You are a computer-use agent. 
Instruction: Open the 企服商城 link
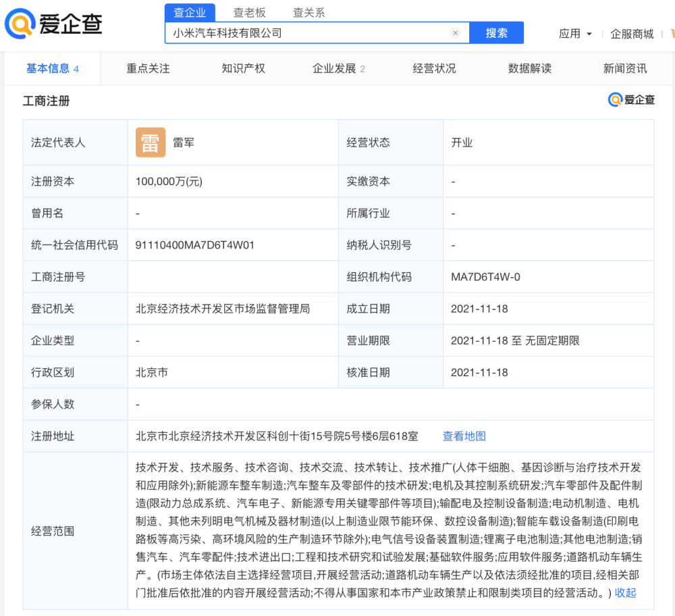tap(632, 34)
